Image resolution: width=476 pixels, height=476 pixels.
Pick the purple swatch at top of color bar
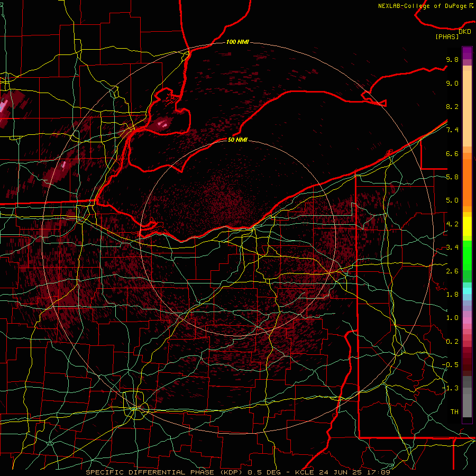pos(467,53)
